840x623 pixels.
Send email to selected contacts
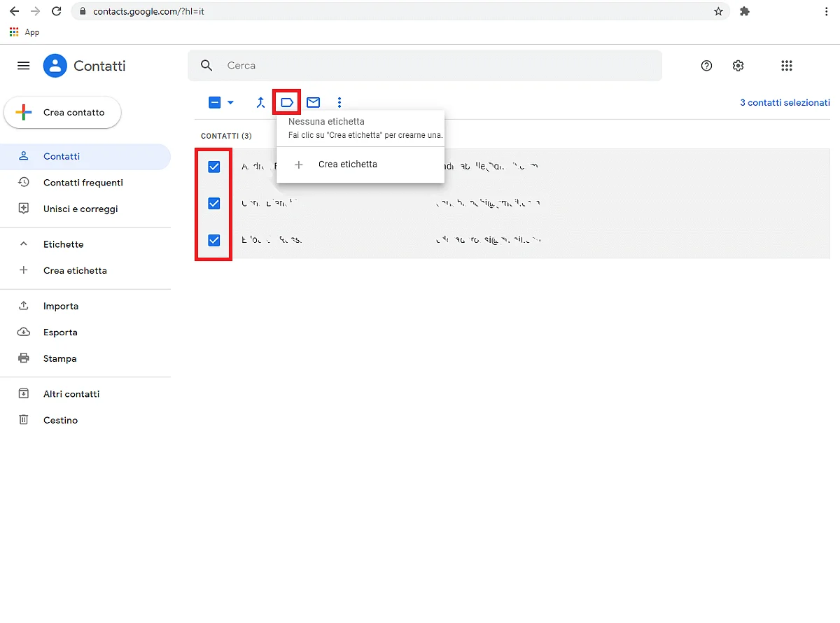314,103
